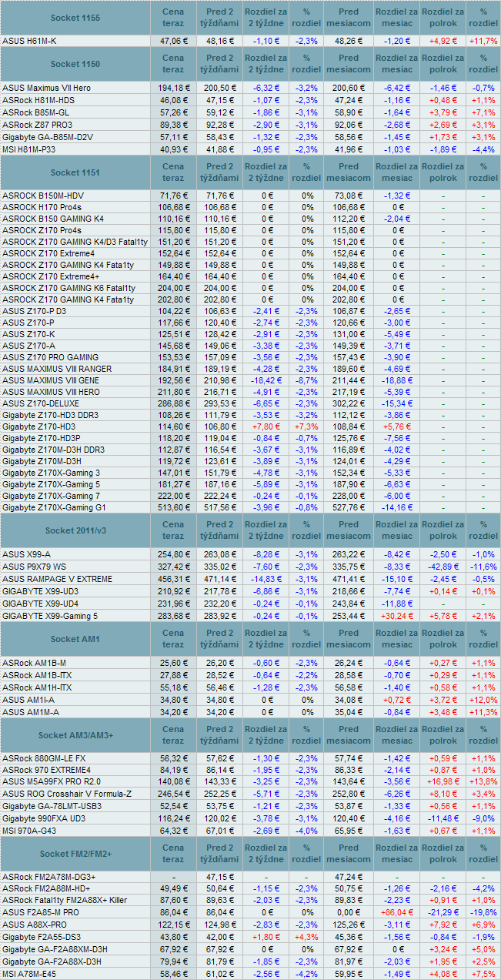Select ASRock FM2A78M-DG3+ product name
This screenshot has width=501, height=980.
tap(49, 877)
